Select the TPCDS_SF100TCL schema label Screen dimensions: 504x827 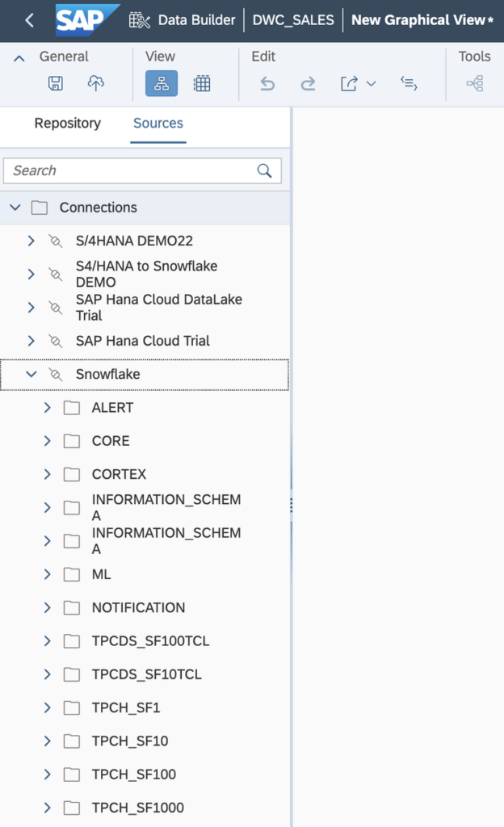(x=151, y=640)
